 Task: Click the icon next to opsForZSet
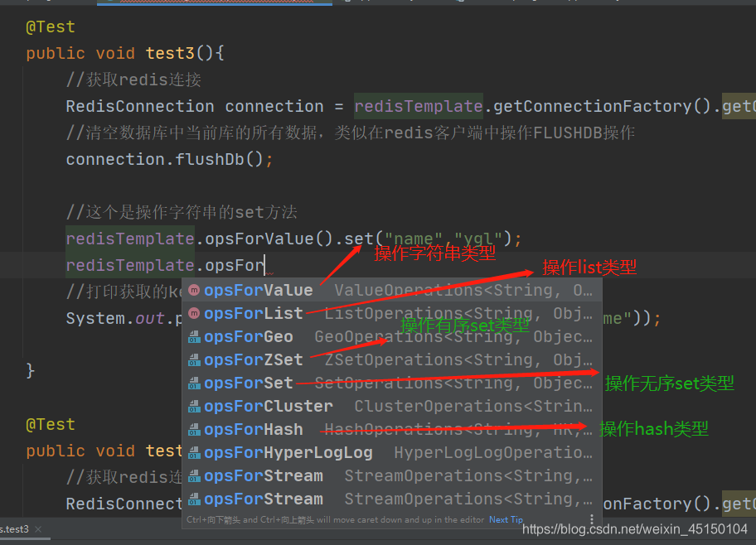pos(194,360)
